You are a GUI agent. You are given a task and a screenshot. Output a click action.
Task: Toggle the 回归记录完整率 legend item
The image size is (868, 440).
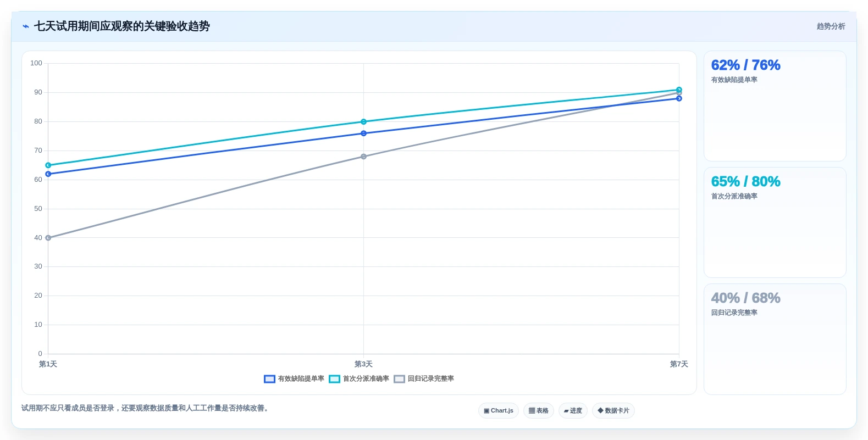(424, 379)
